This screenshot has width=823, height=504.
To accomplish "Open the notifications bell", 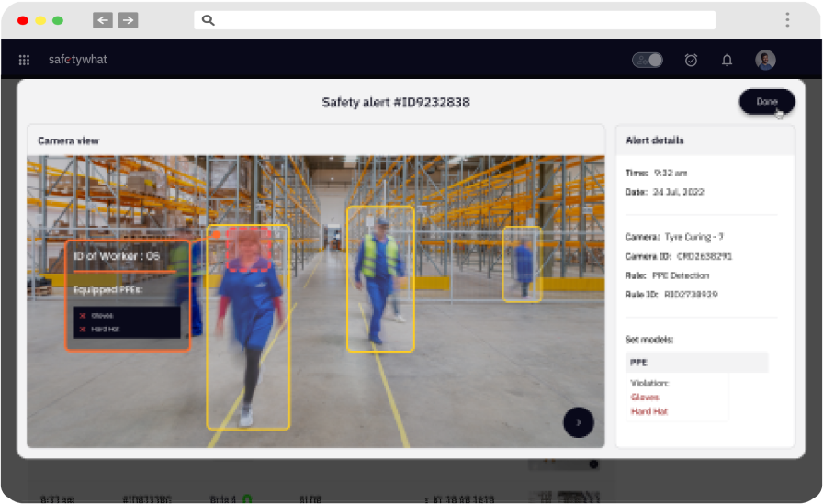I will (x=727, y=61).
